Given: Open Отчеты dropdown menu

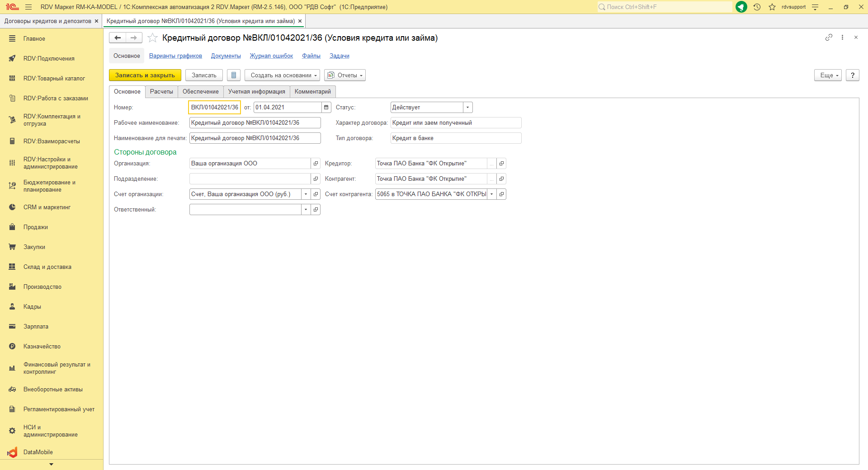Looking at the screenshot, I should 344,75.
